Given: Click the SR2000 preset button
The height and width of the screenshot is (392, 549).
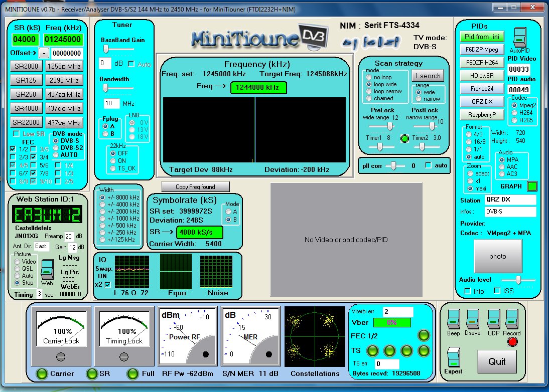Looking at the screenshot, I should (26, 66).
